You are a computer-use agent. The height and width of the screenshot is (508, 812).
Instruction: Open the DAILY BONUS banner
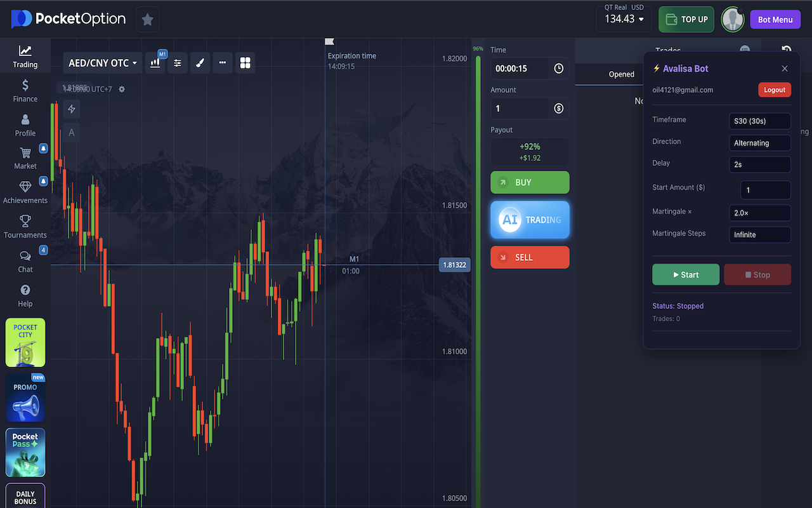(25, 496)
